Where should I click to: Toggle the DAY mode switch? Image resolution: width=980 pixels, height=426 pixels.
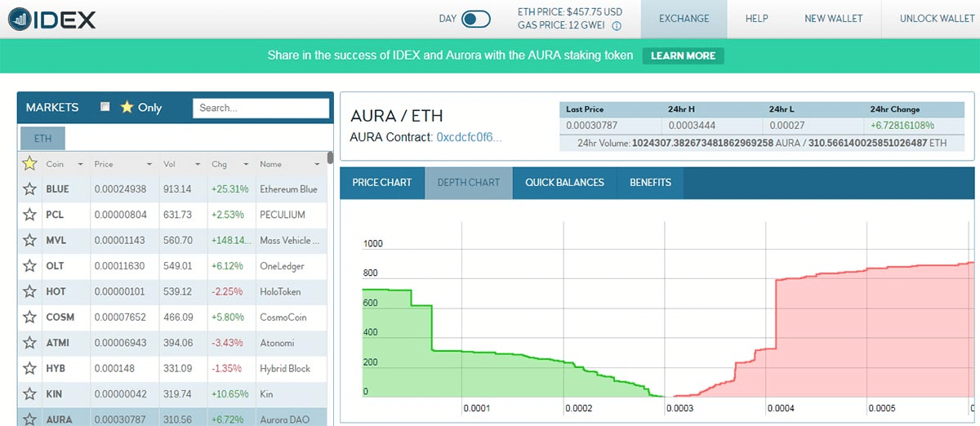pyautogui.click(x=475, y=19)
